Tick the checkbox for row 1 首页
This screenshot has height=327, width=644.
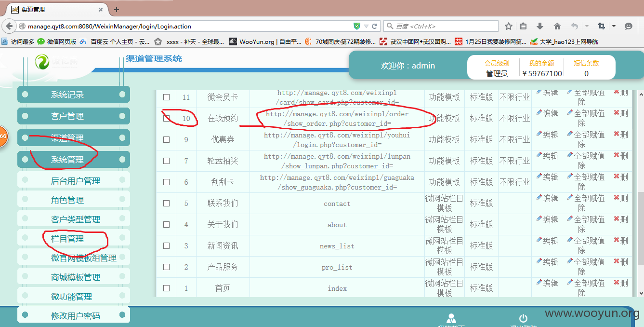(166, 288)
